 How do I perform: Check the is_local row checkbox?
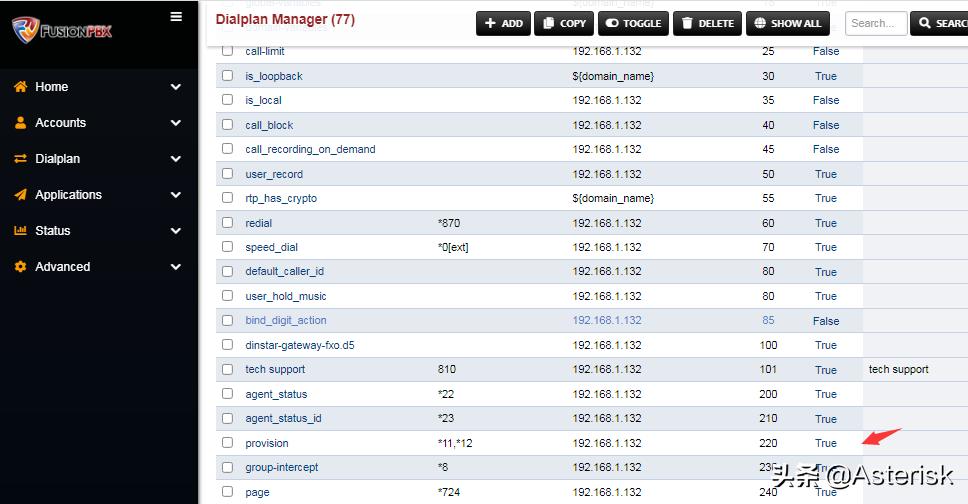click(x=227, y=99)
